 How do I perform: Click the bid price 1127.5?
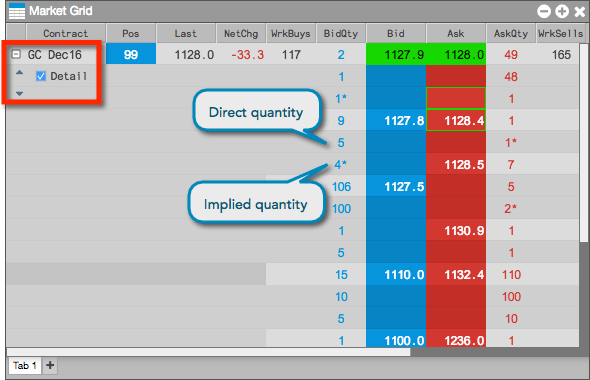click(396, 186)
